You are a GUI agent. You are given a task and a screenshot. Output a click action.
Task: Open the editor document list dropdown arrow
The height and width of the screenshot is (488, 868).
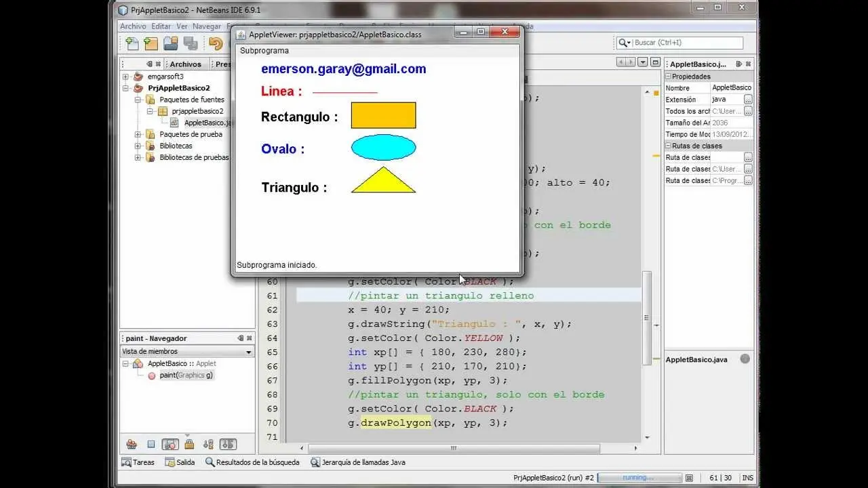click(x=643, y=62)
